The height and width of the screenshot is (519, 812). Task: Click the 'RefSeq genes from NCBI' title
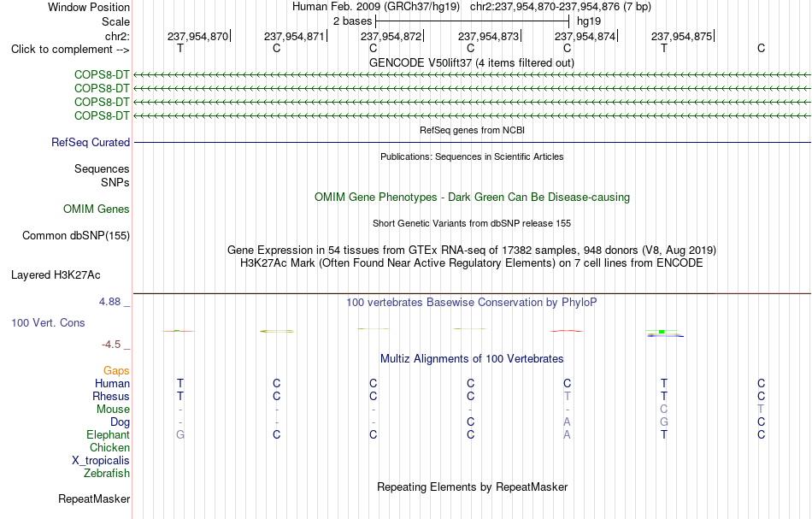[x=472, y=131]
